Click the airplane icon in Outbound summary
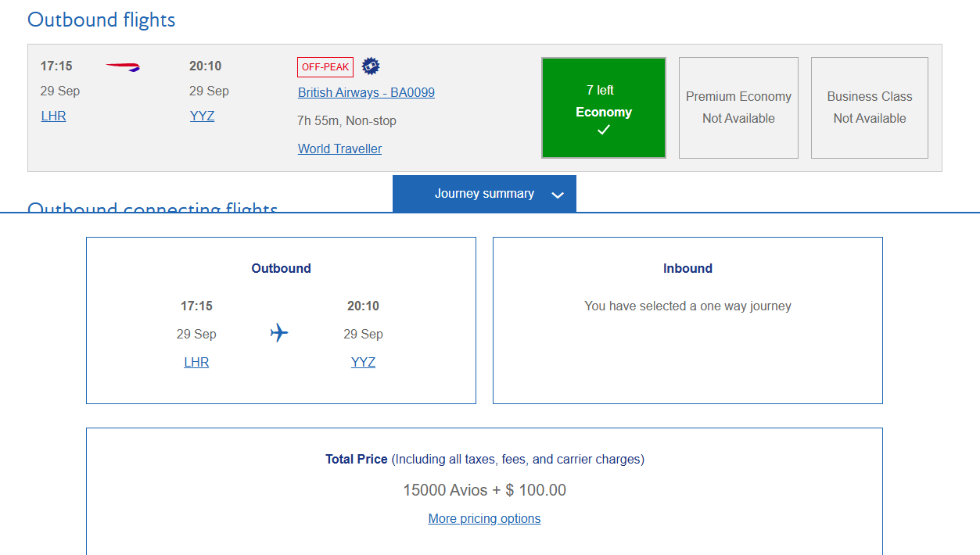The image size is (980, 555). click(279, 333)
